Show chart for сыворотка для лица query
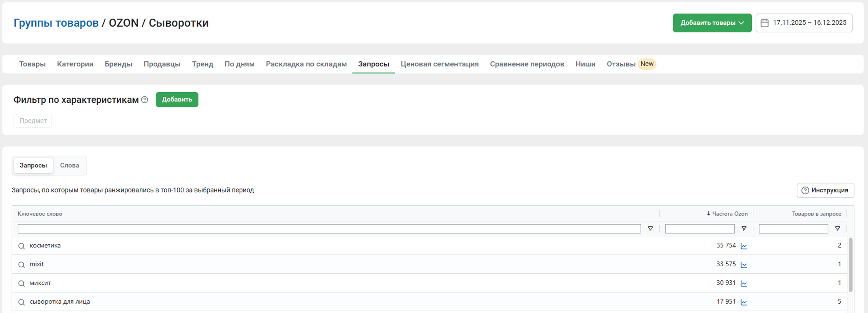 [744, 302]
